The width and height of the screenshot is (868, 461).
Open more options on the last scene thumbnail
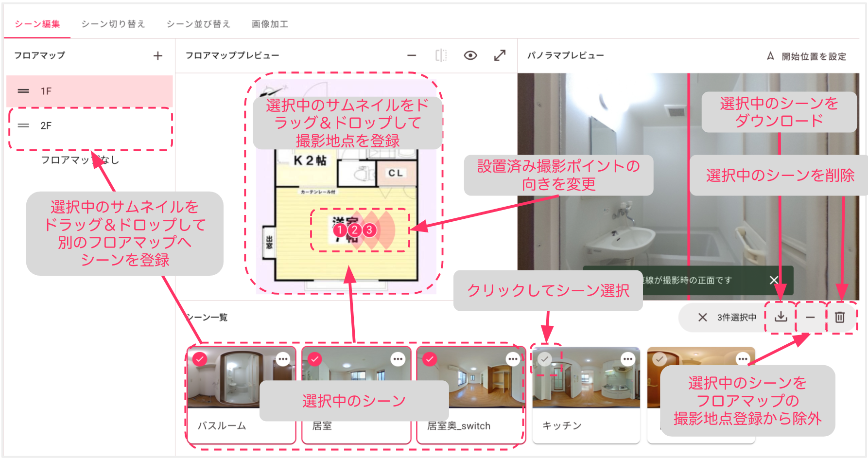pos(743,359)
